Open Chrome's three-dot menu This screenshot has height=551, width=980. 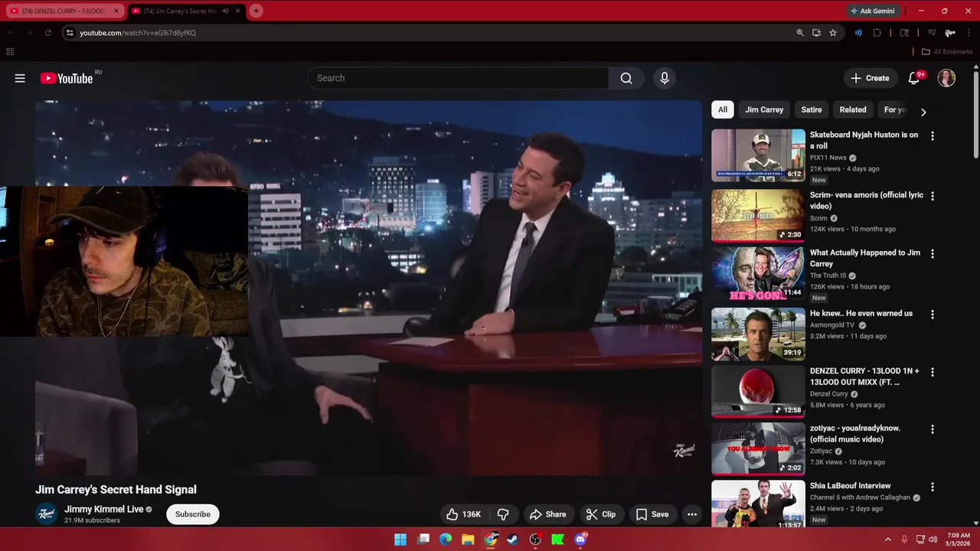pos(968,33)
